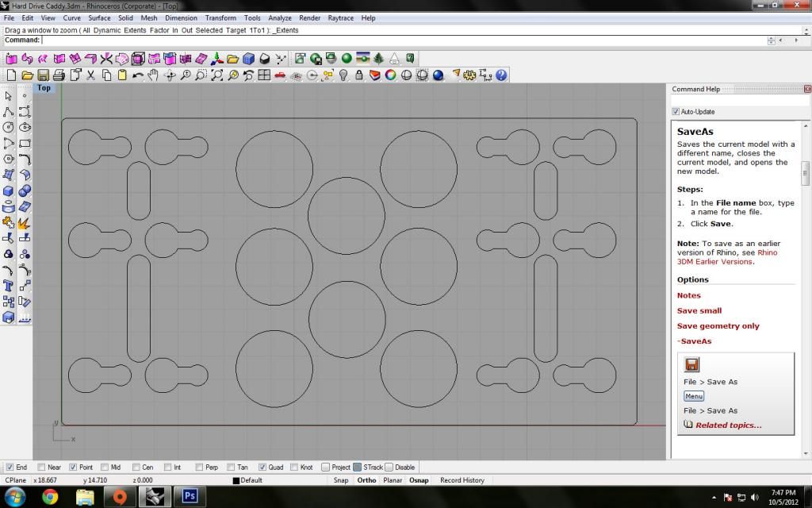
Task: Open Related topics link in help
Action: pos(728,425)
